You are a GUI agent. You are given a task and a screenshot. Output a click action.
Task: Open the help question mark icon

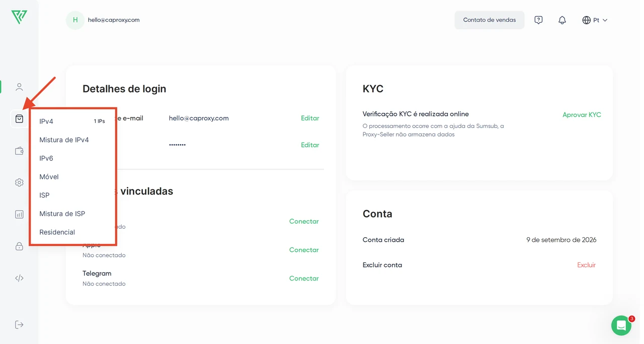click(x=538, y=20)
